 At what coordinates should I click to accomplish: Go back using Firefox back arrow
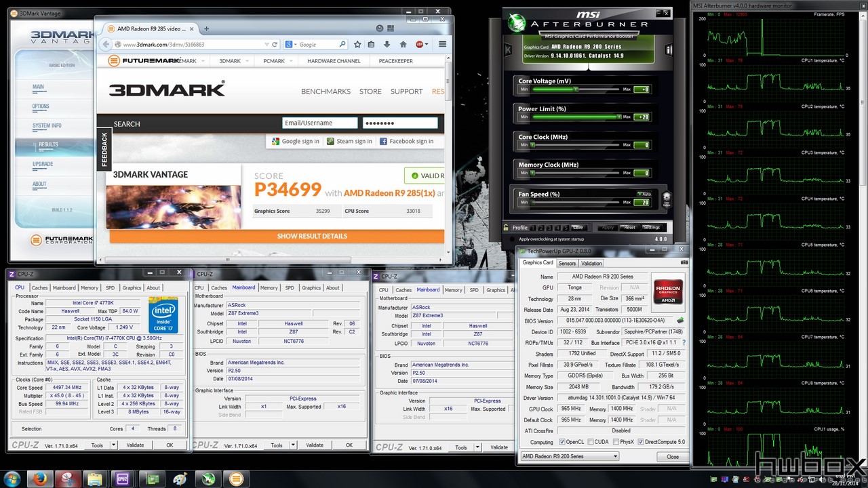106,44
